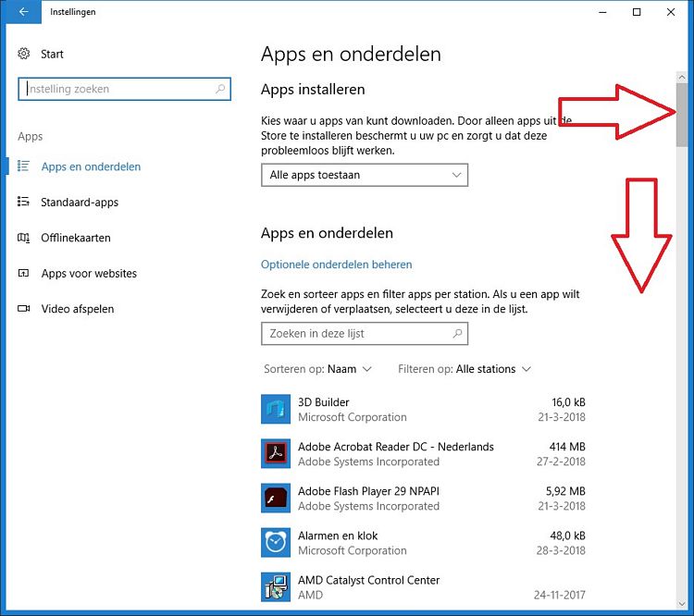Click the vertical scrollbar thumb
This screenshot has width=694, height=616.
682,115
